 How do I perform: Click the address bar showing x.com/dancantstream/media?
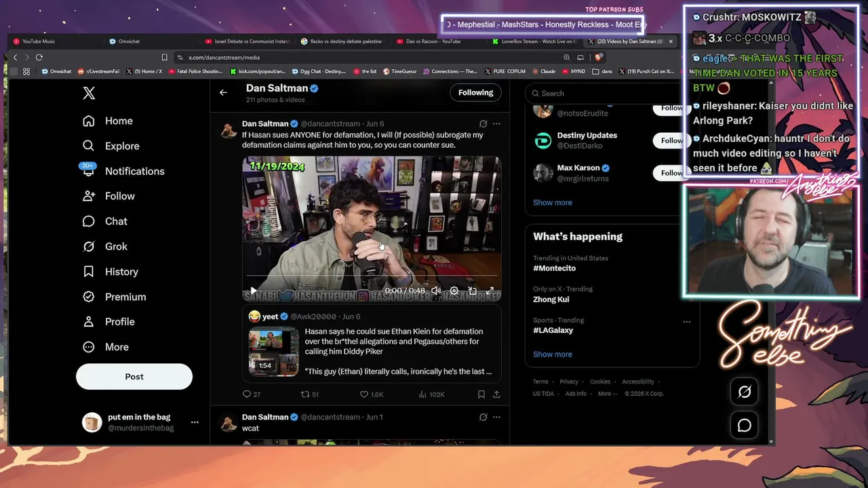click(x=366, y=58)
